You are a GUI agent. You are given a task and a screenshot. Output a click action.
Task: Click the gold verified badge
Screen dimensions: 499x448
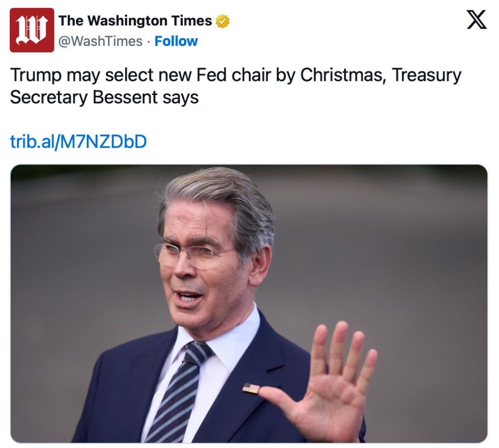[223, 21]
